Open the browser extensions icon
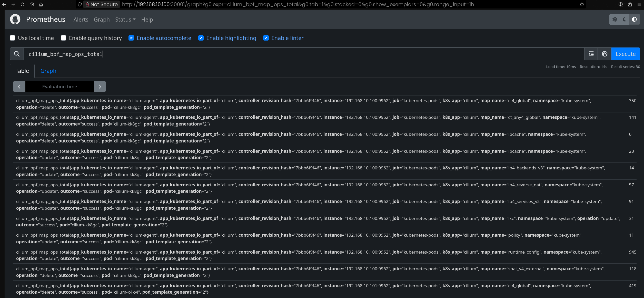 pyautogui.click(x=630, y=4)
